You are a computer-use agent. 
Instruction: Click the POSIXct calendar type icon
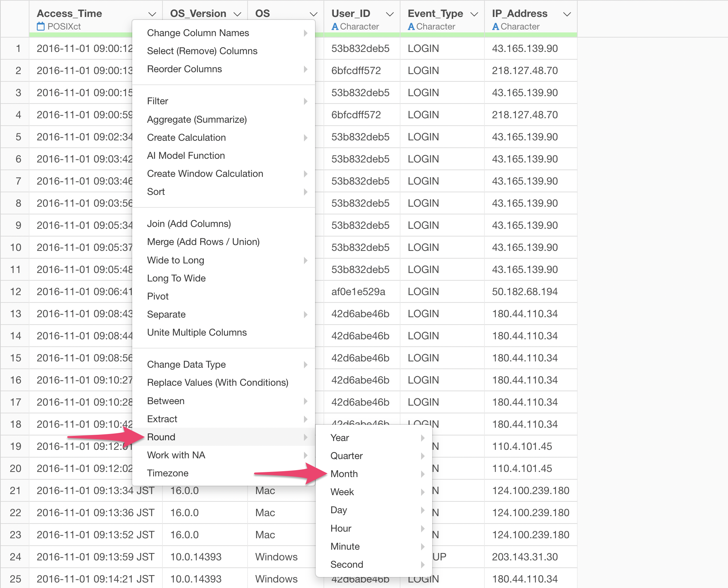coord(41,27)
